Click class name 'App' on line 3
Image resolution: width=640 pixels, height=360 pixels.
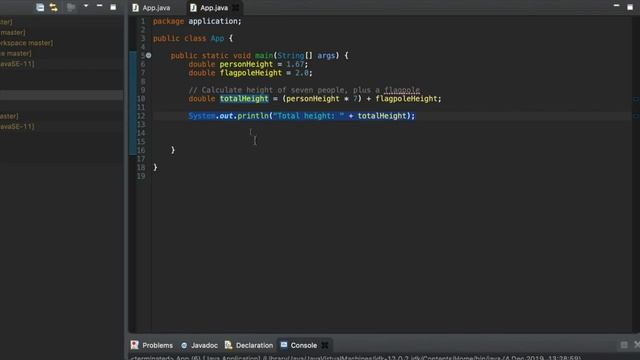click(217, 38)
